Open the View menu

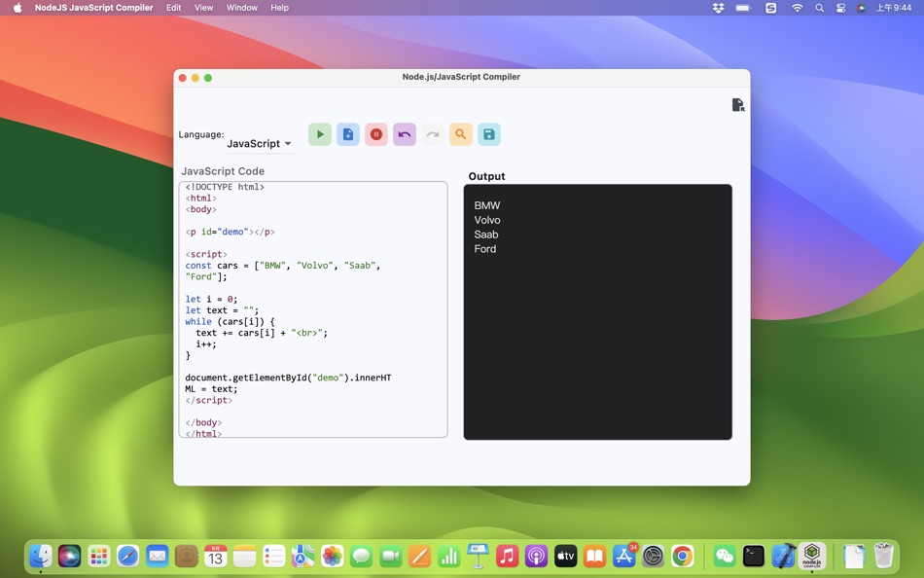coord(203,8)
